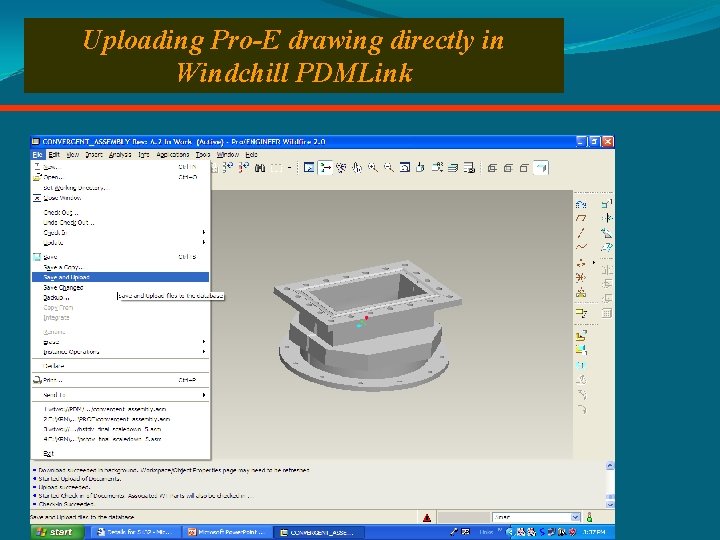Click the Saved view list icon
Image resolution: width=720 pixels, height=540 pixels.
[437, 168]
